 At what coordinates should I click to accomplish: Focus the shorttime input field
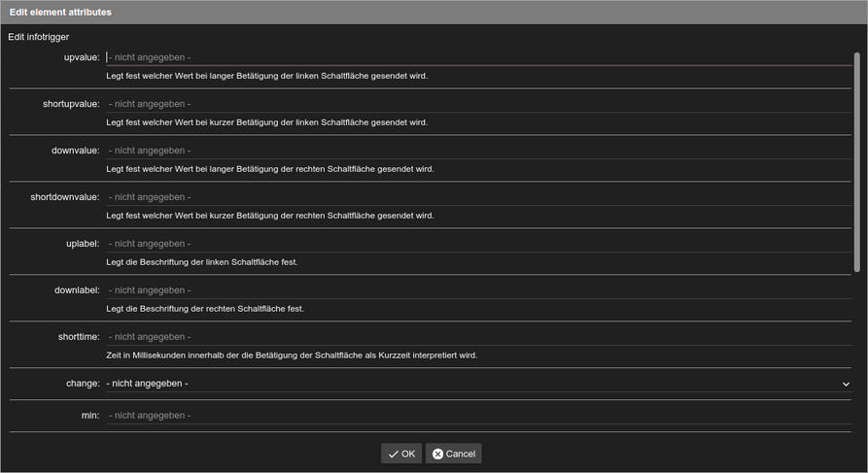click(479, 336)
